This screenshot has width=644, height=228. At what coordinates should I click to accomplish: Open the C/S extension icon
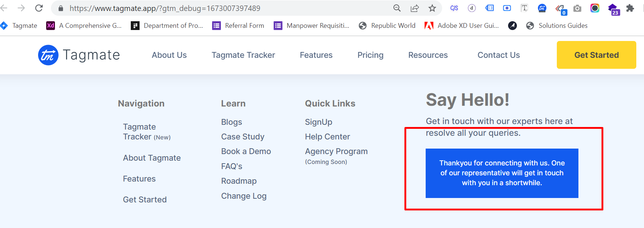point(454,8)
